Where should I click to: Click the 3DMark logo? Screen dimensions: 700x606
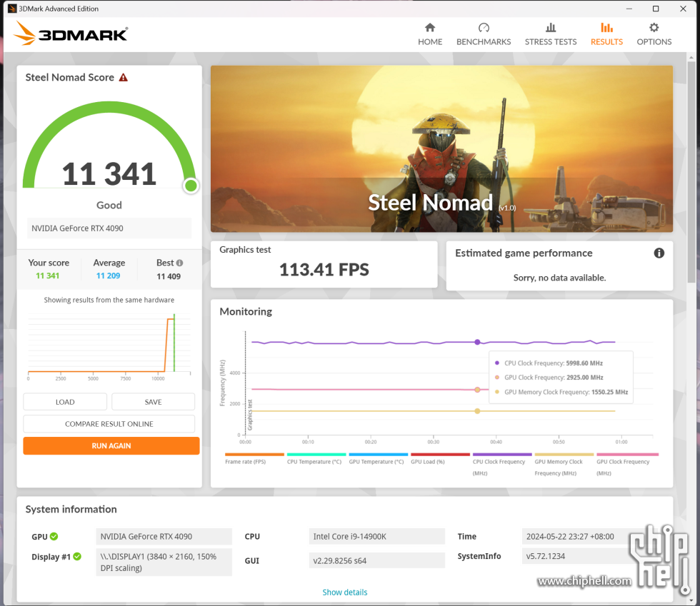(x=71, y=34)
